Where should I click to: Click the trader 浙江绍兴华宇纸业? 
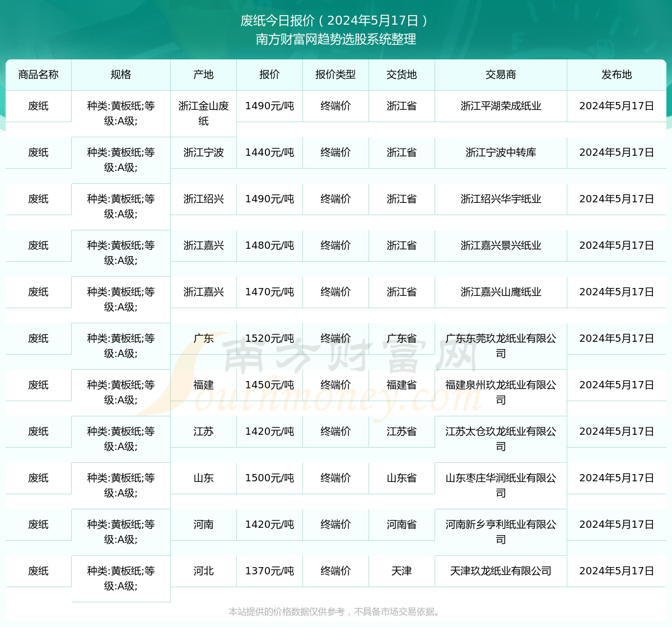(501, 199)
